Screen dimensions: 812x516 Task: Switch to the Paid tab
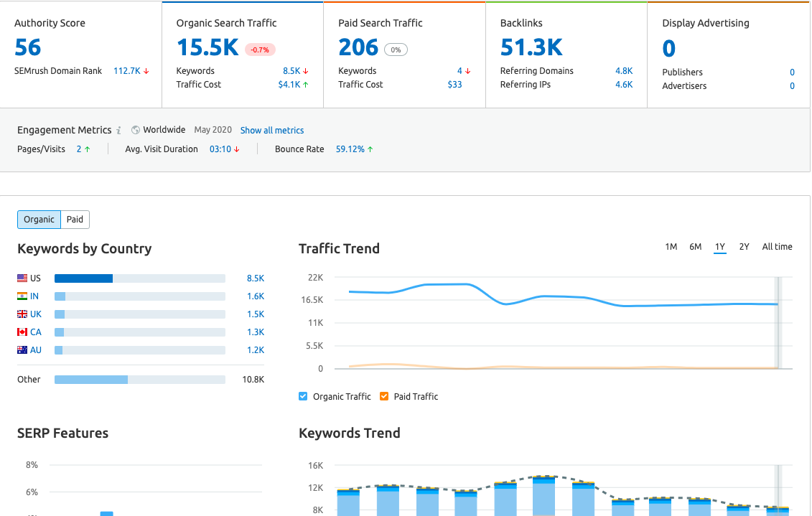tap(75, 220)
